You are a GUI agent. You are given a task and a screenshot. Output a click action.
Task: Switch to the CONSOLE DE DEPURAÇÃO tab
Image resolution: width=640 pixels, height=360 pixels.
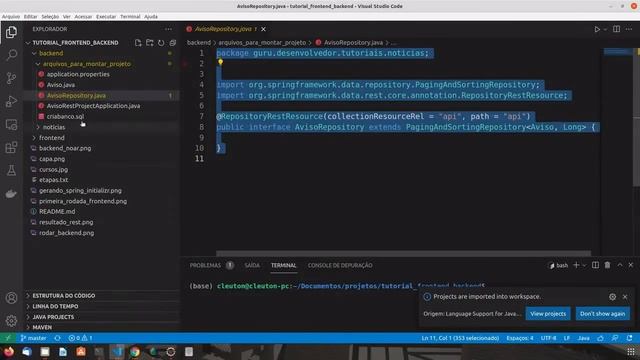click(x=340, y=265)
